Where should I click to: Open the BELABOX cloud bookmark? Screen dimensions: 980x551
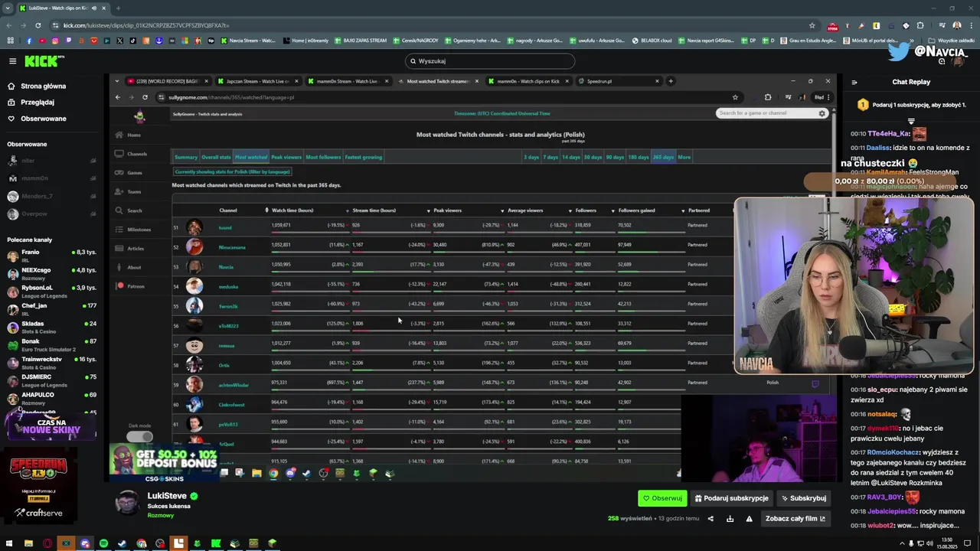click(x=651, y=41)
